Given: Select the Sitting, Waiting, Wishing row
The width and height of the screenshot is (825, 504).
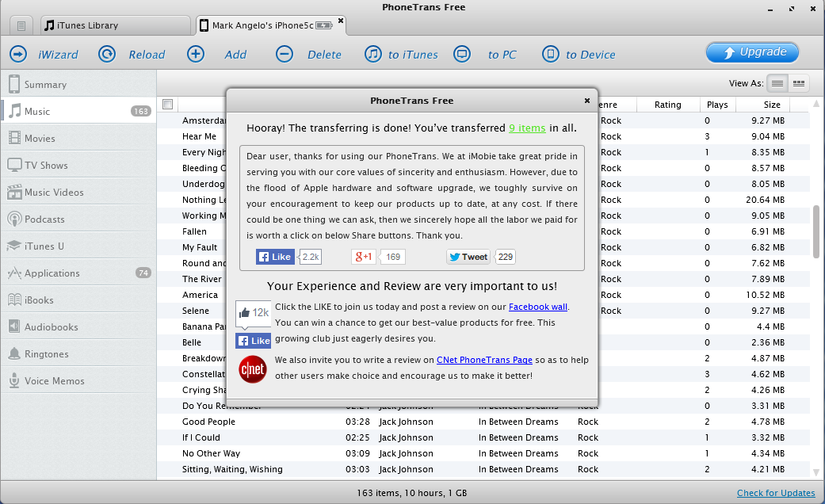Looking at the screenshot, I should tap(483, 469).
